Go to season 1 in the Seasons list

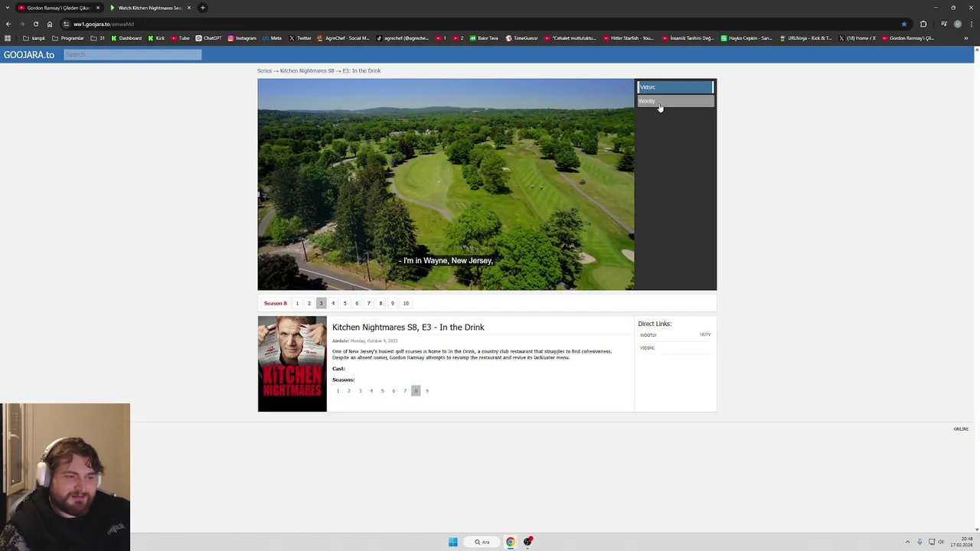pos(338,391)
